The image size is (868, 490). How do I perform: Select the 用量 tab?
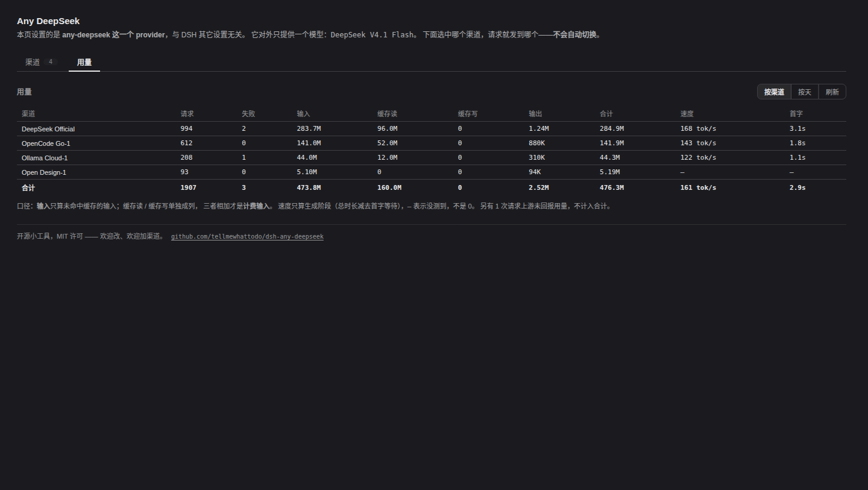pyautogui.click(x=84, y=62)
